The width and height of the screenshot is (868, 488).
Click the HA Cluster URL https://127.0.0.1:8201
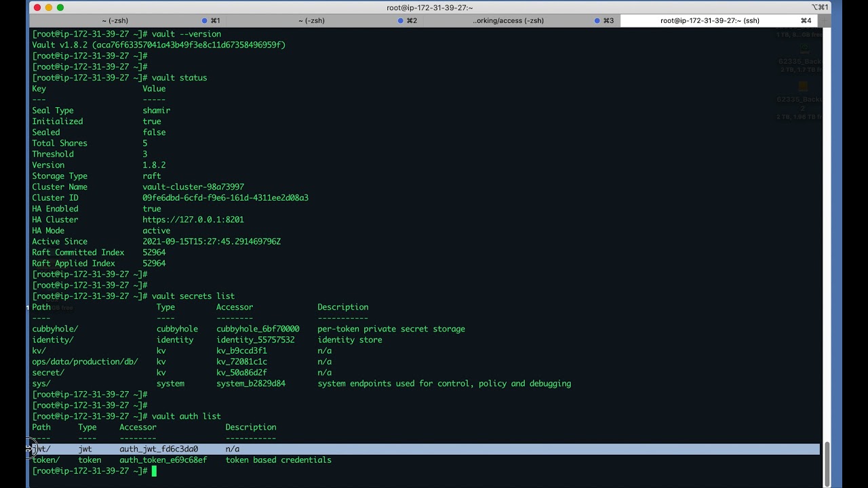pos(193,220)
